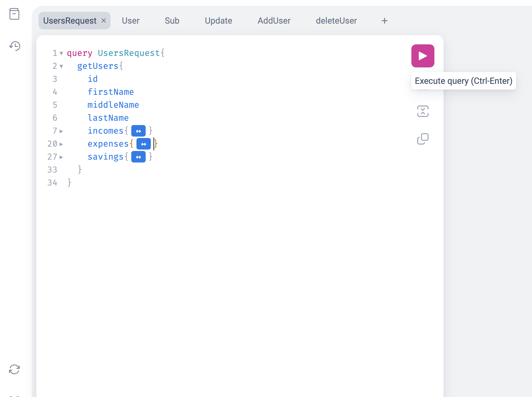Close the UsersRequest tab
Image resolution: width=532 pixels, height=397 pixels.
(103, 20)
